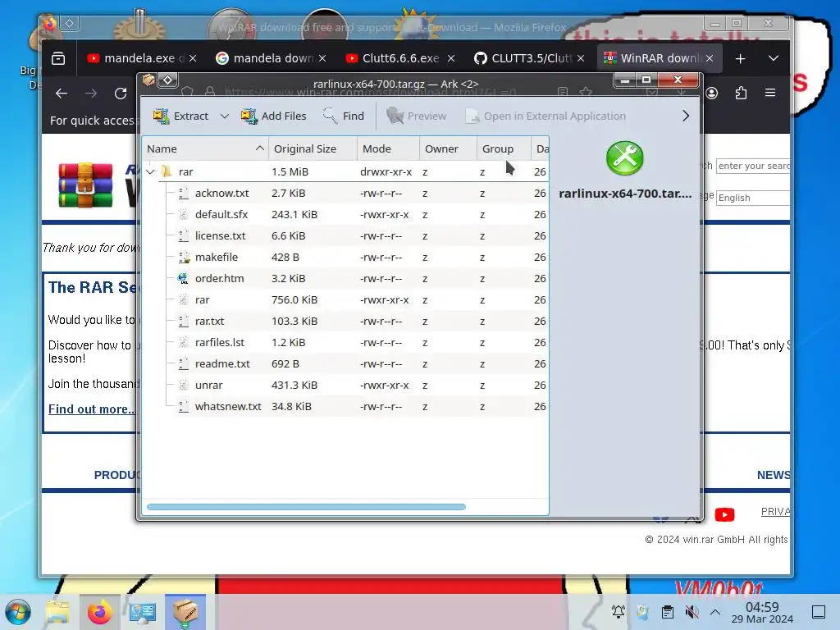Go back in Firefox
This screenshot has height=630, width=840.
coord(62,94)
